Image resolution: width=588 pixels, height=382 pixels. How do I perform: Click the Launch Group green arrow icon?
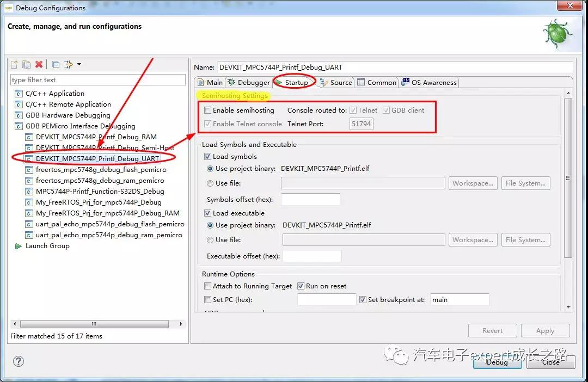pos(18,247)
